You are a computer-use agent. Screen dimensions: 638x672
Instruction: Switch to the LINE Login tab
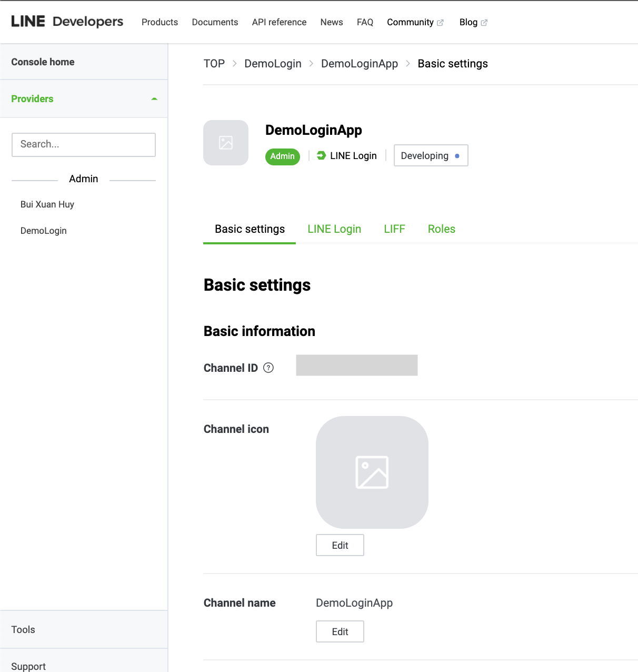334,229
